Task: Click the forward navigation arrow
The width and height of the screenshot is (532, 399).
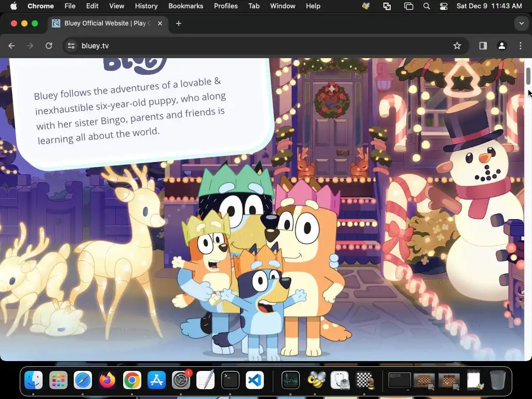Action: [30, 46]
